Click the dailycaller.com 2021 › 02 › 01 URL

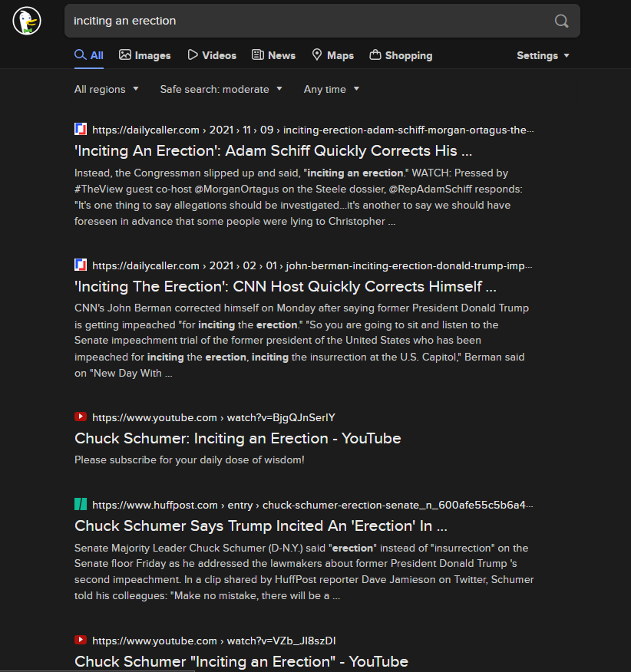pos(312,265)
